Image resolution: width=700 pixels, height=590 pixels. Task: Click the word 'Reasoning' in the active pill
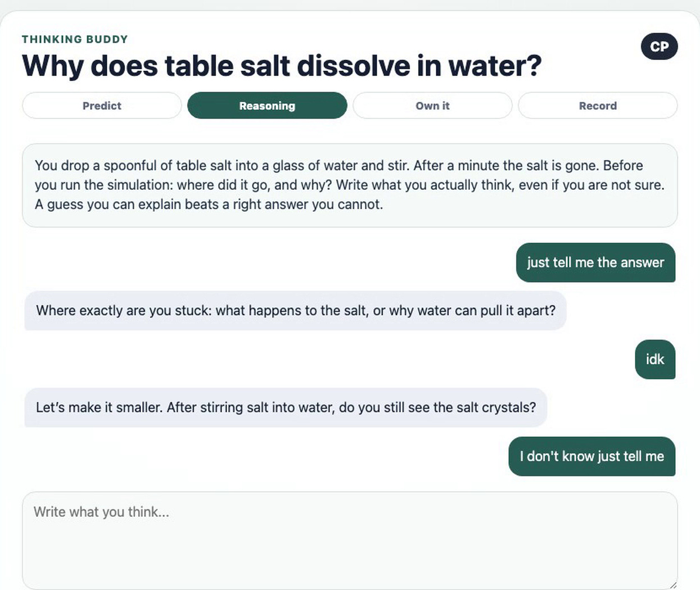[267, 106]
